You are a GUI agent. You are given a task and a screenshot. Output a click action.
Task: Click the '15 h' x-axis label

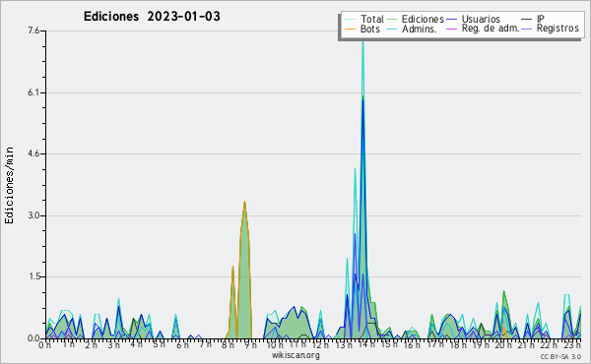pyautogui.click(x=389, y=344)
